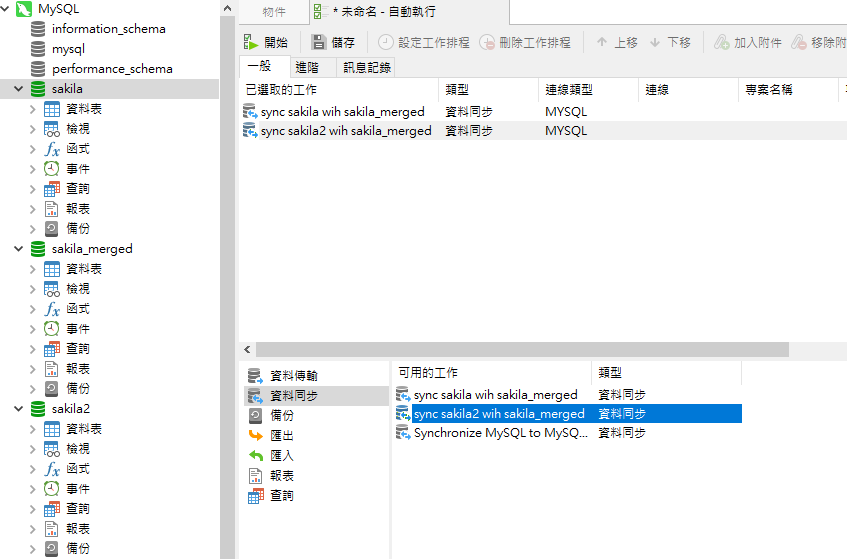Select the 備份 backup job type in bottom list
Viewport: 847px width, 559px height.
[x=255, y=416]
